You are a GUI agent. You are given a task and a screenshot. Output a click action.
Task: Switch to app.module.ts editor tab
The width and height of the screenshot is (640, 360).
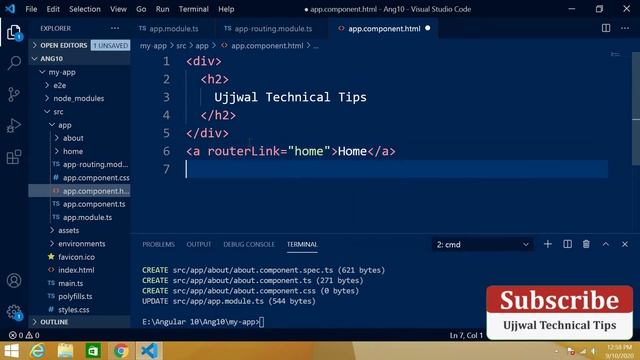(173, 29)
